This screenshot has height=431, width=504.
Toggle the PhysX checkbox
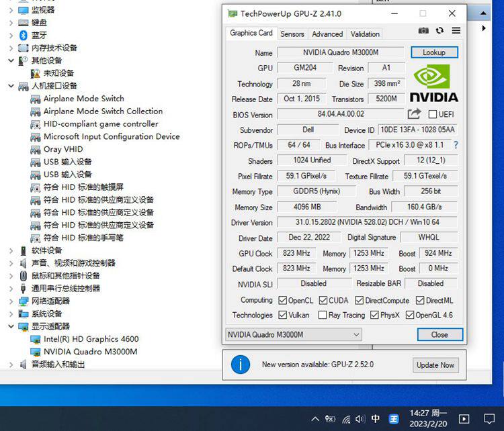pos(374,315)
